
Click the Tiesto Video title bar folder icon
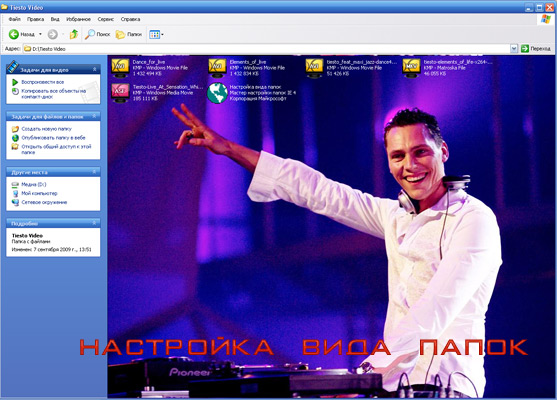4,7
